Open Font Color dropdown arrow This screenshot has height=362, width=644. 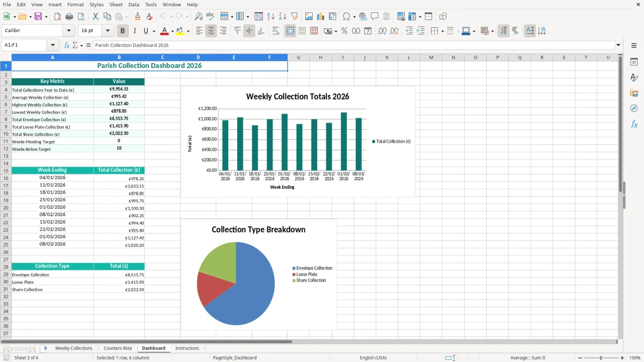tap(172, 31)
